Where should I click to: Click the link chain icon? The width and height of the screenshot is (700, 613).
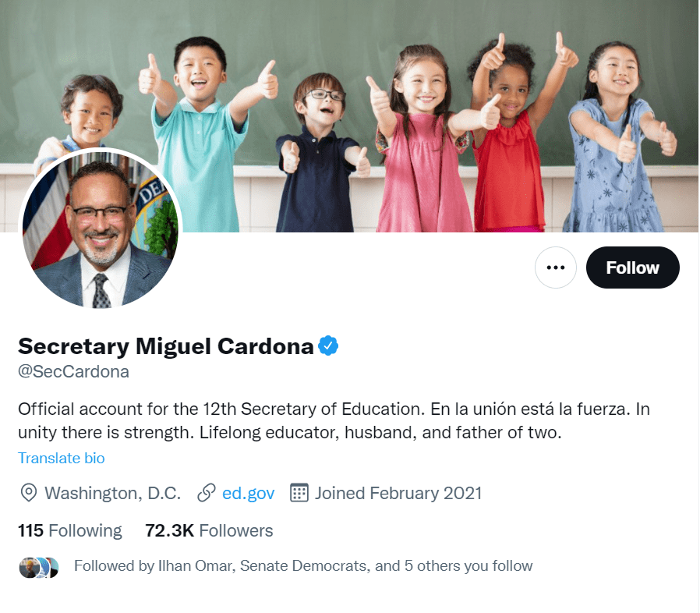click(x=207, y=493)
